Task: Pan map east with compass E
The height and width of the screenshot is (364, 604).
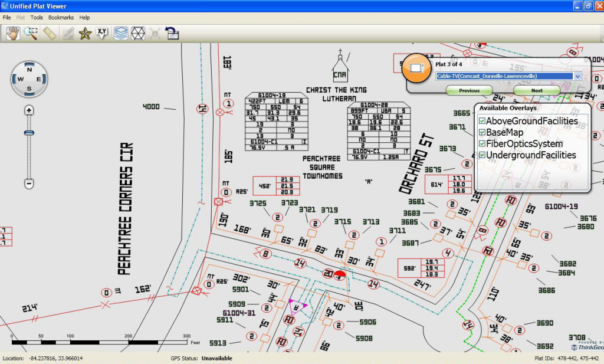Action: [x=38, y=79]
